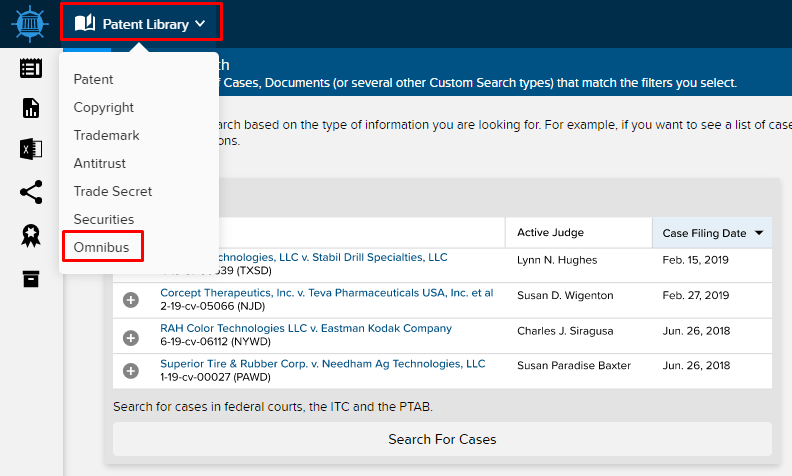Open the Stabil Drill Specialties case link

point(331,257)
